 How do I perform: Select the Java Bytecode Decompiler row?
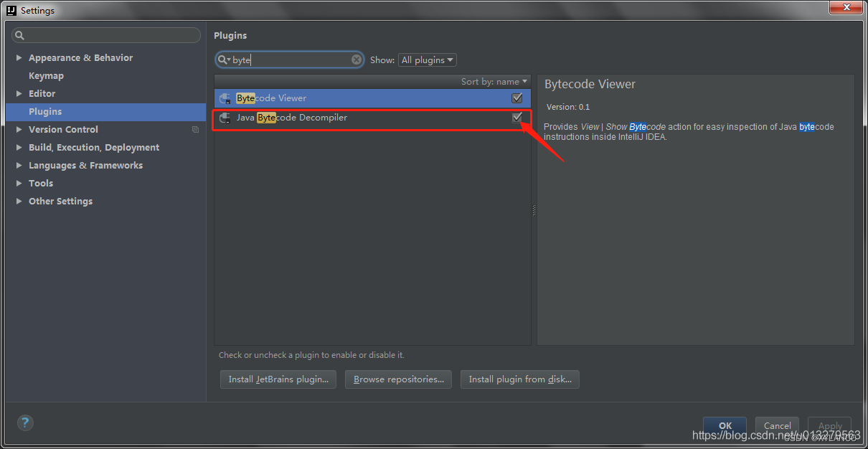[372, 118]
